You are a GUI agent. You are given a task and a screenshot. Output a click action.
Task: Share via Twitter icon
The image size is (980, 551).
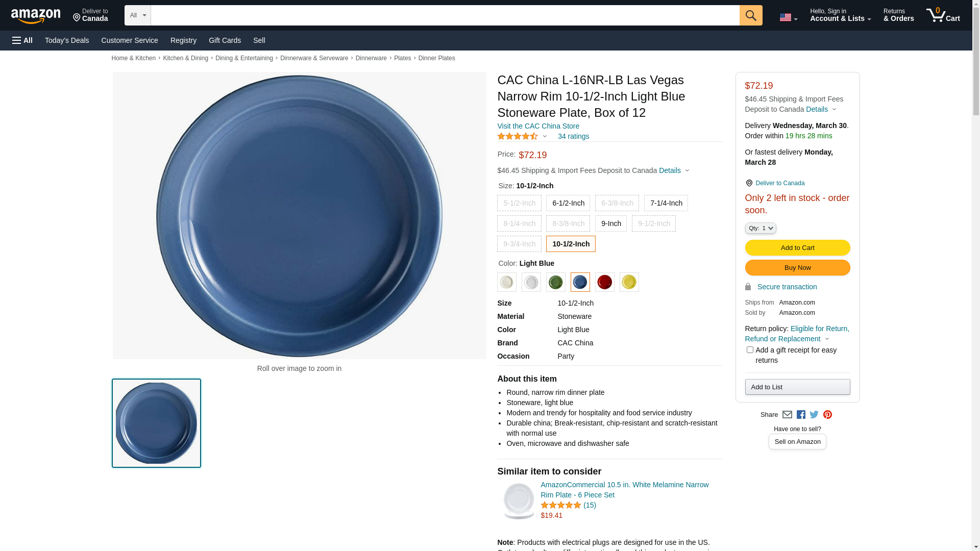coord(814,415)
